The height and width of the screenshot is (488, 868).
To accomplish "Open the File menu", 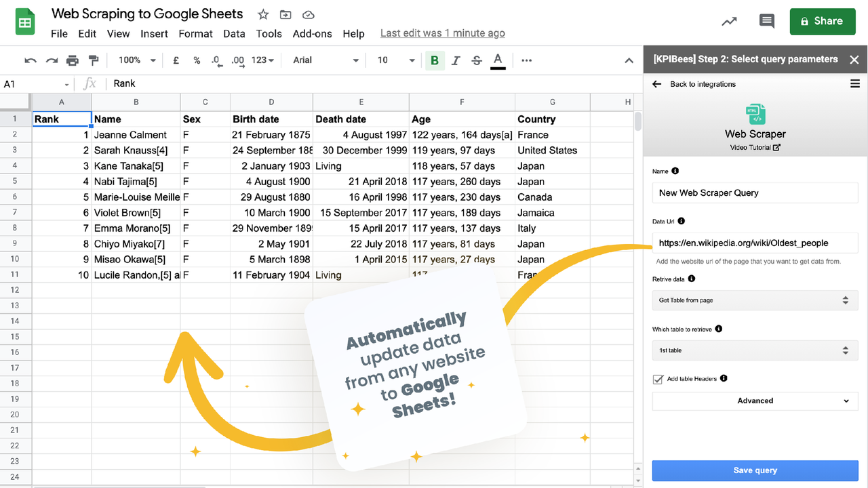I will click(x=59, y=34).
